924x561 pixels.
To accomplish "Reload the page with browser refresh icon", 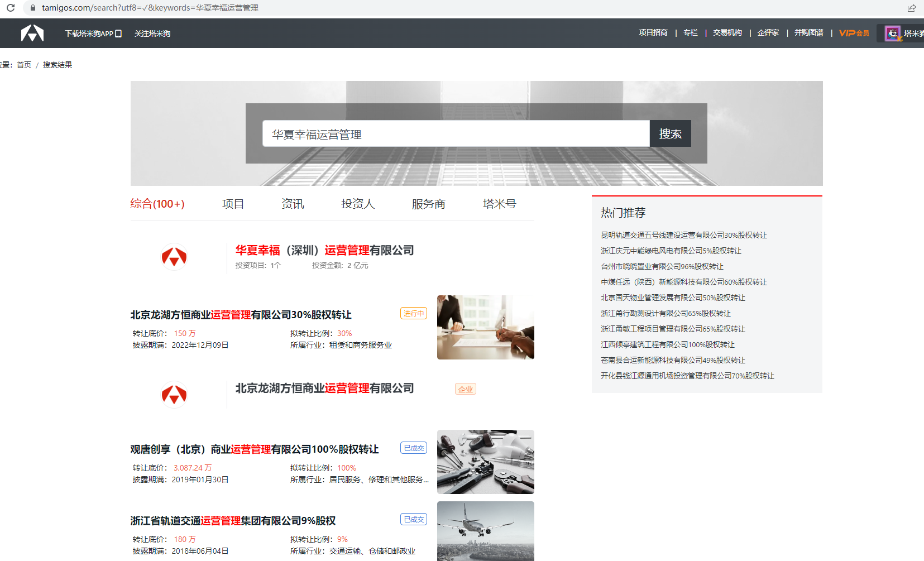I will pyautogui.click(x=11, y=8).
